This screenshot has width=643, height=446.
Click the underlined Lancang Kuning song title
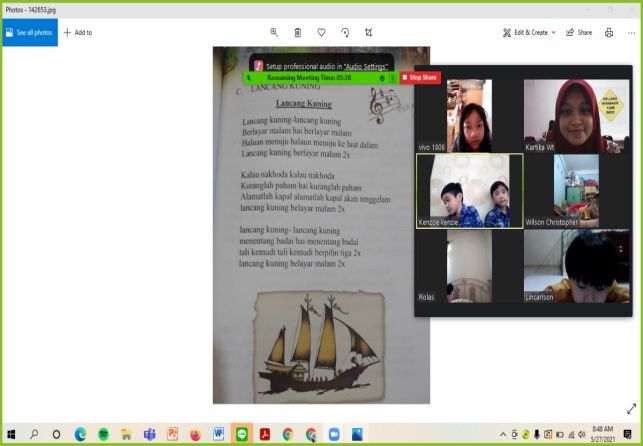click(x=303, y=104)
